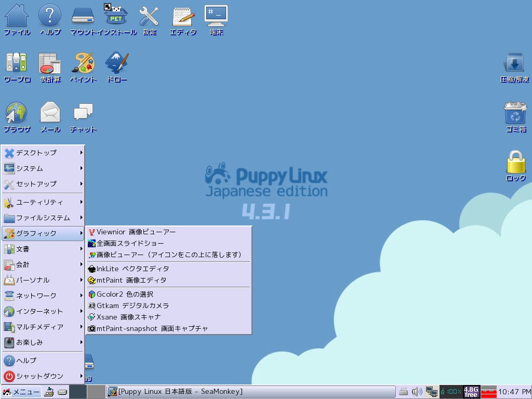532x399 pixels.
Task: Launch InkLite ベクタエディタ
Action: coord(169,269)
